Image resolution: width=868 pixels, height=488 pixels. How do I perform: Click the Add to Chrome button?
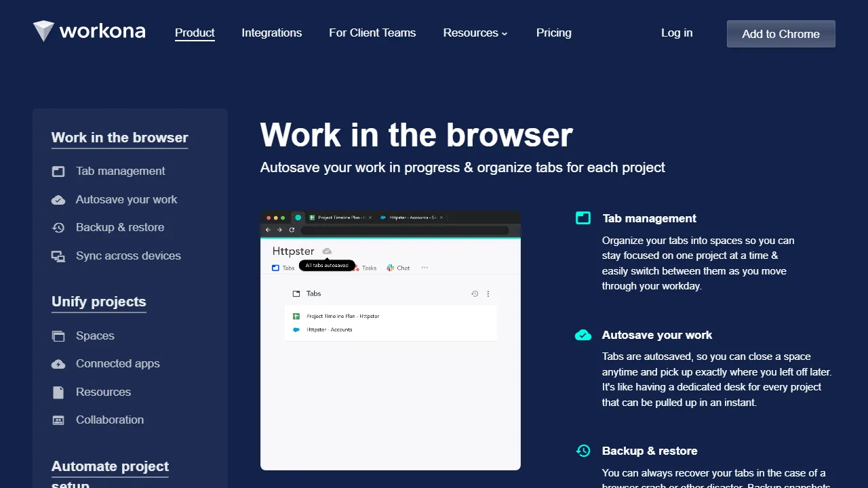pyautogui.click(x=781, y=34)
